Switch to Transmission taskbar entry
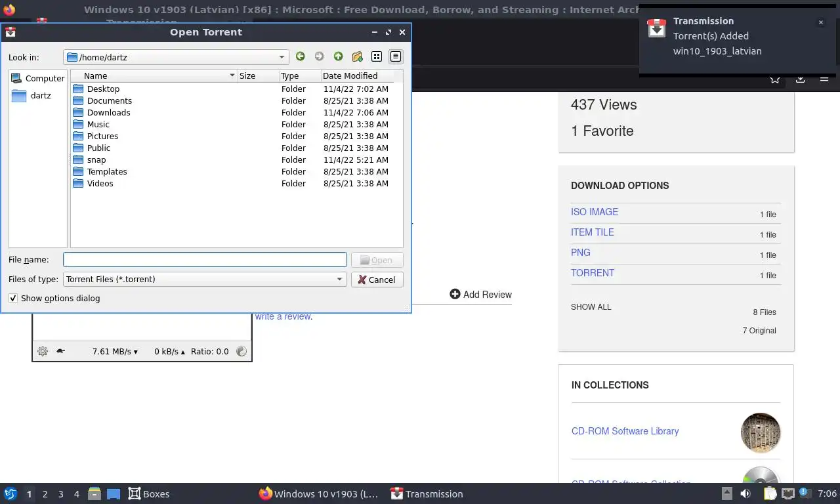This screenshot has height=504, width=840. click(427, 493)
